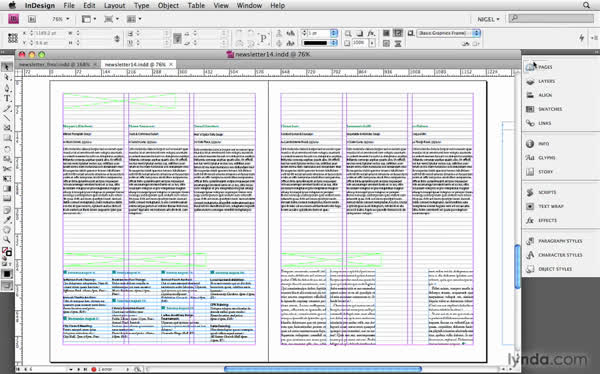This screenshot has height=374, width=600.
Task: Open the Links panel
Action: [x=539, y=123]
